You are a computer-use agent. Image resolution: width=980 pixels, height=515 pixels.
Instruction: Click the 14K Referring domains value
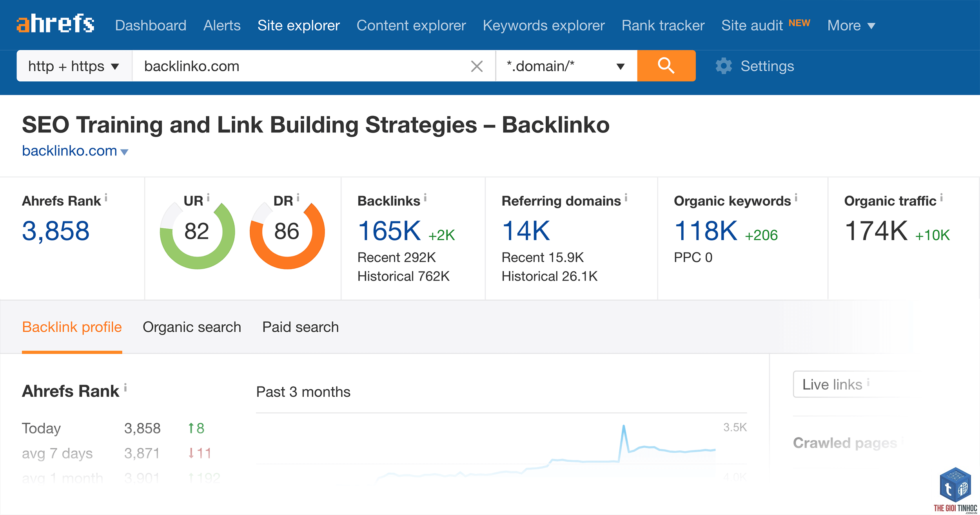(x=526, y=231)
